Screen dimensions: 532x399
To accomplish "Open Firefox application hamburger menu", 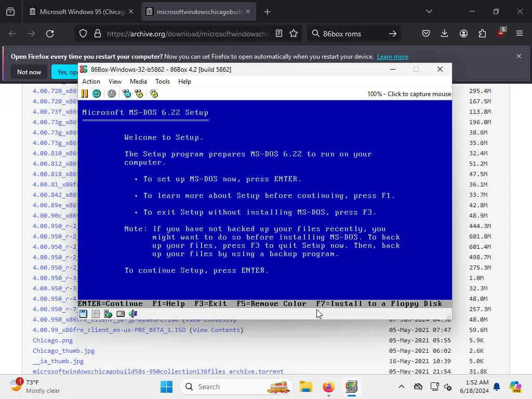I will [x=520, y=34].
